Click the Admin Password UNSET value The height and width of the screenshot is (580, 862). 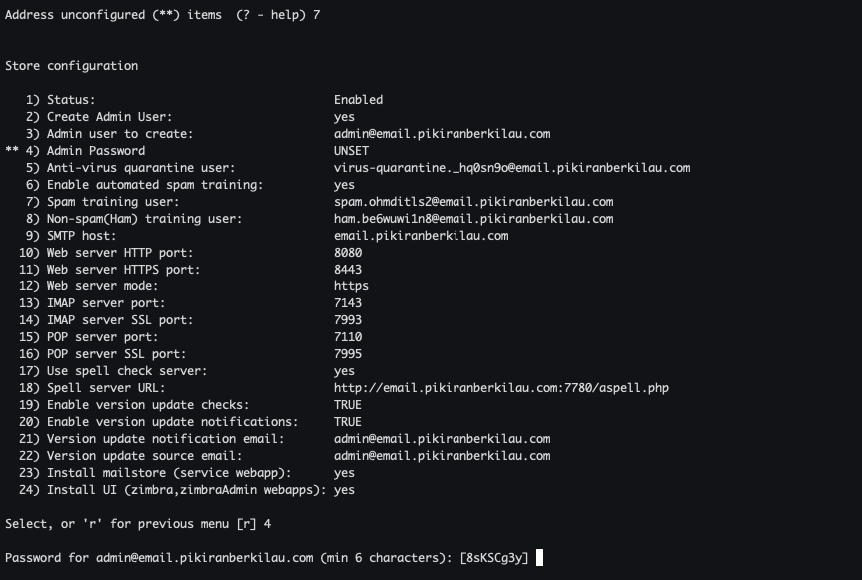[x=351, y=151]
